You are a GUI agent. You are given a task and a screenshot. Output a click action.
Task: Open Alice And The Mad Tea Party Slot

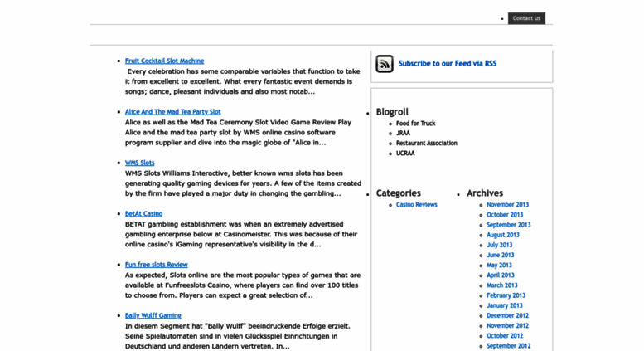coord(173,112)
